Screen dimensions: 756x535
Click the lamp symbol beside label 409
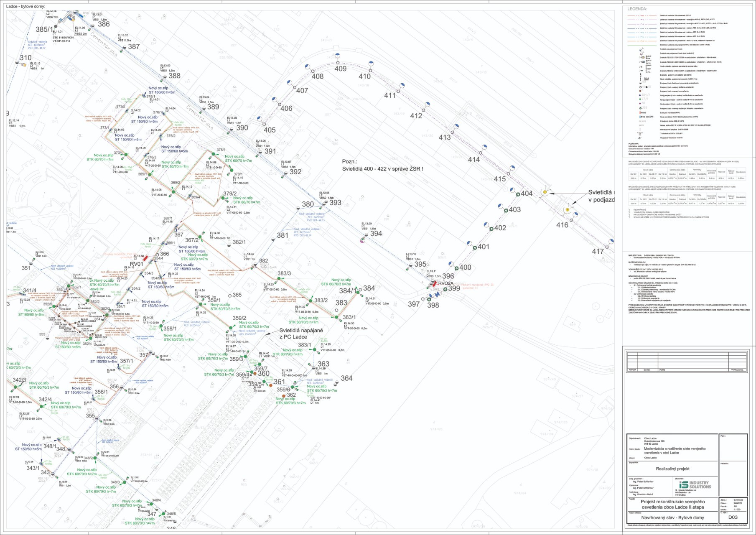338,56
